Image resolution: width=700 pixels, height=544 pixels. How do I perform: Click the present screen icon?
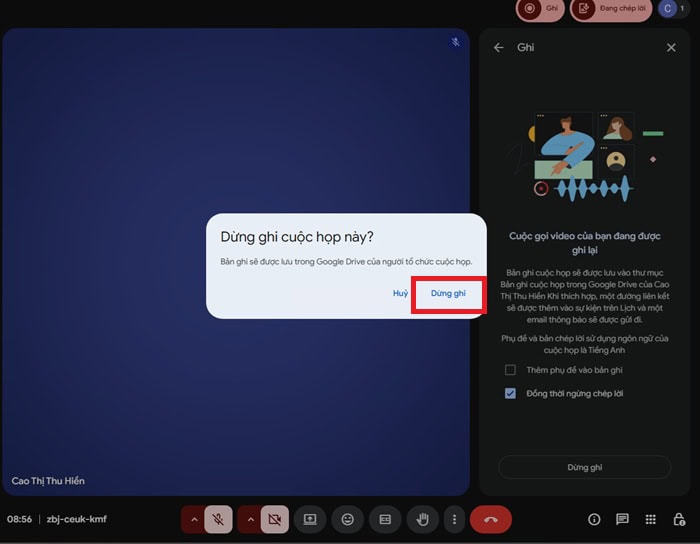point(310,519)
